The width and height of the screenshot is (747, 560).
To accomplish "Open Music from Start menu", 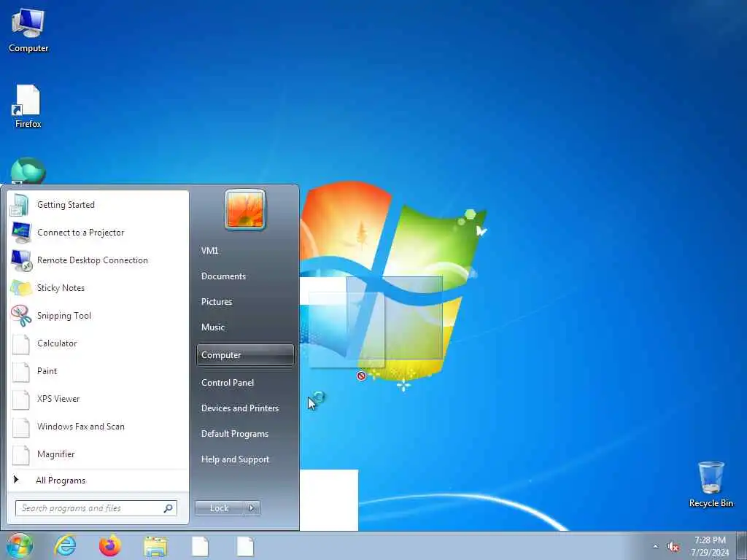I will pyautogui.click(x=212, y=327).
